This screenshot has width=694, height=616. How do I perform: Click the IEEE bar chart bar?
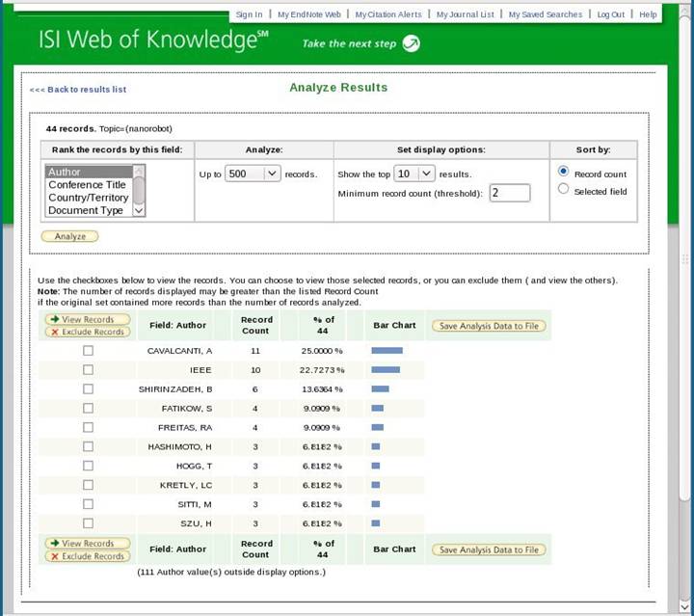(x=386, y=369)
